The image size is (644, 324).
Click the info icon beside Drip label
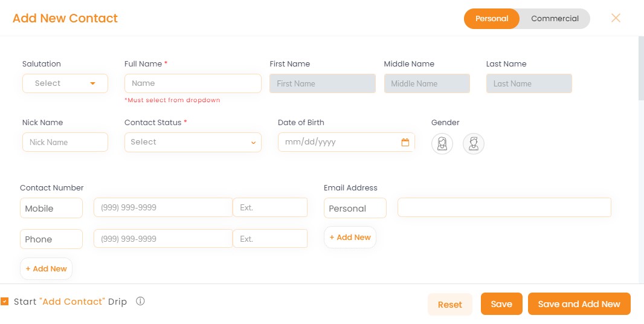[x=140, y=302]
